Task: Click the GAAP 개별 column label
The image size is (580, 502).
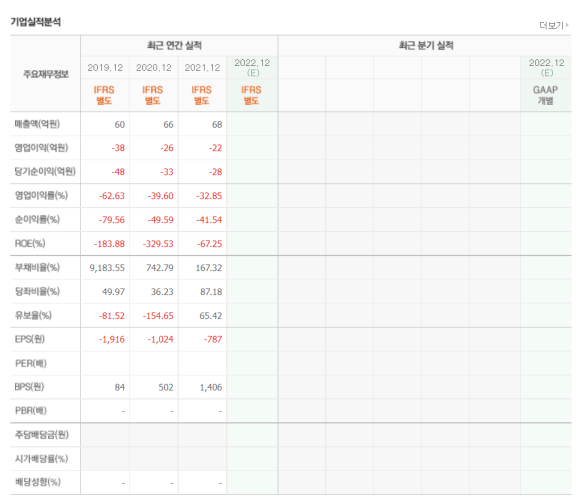Action: [x=545, y=95]
